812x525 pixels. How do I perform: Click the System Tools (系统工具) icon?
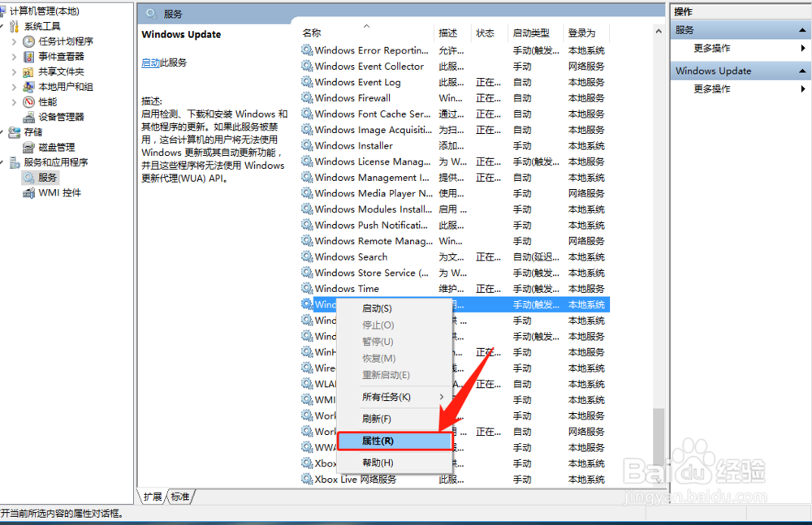point(15,27)
